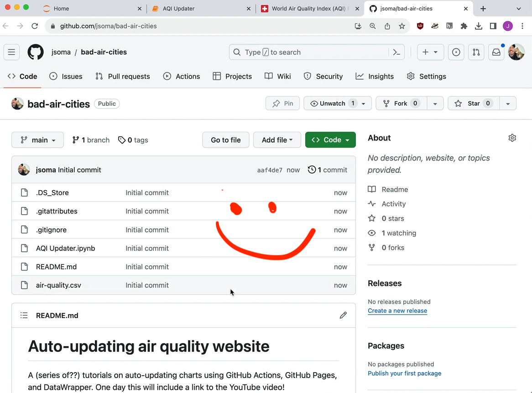This screenshot has height=393, width=532.
Task: Open the browser tab search chevron
Action: 518,9
